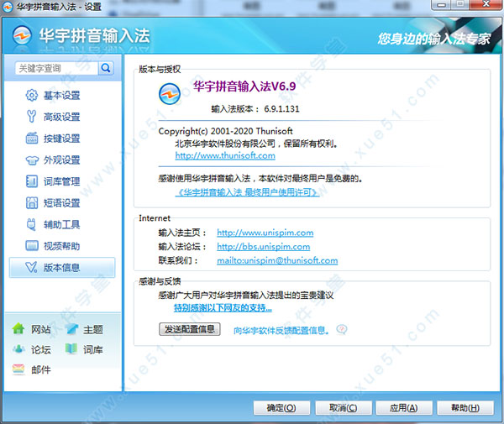The image size is (504, 424).
Task: Click the mailto:unispim@thunisoft.com link
Action: pos(277,260)
